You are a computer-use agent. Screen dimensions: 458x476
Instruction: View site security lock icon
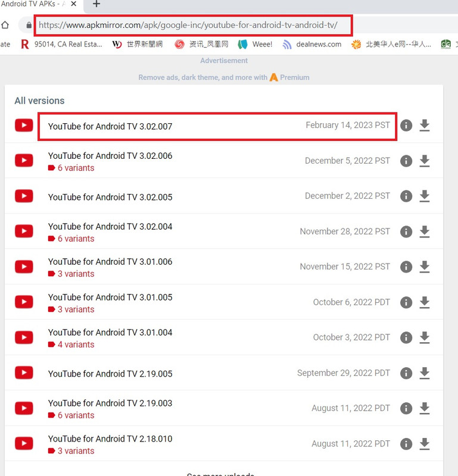29,25
